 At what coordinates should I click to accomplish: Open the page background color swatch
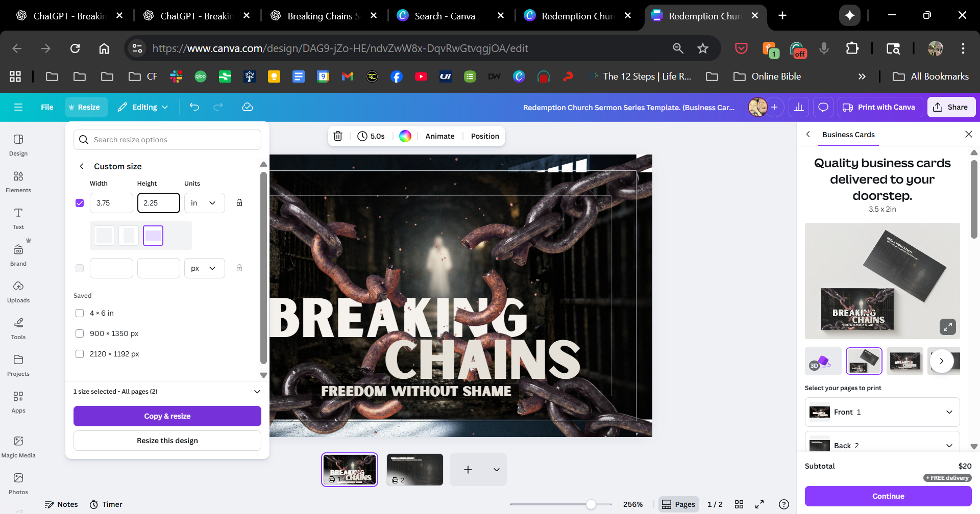tap(405, 136)
